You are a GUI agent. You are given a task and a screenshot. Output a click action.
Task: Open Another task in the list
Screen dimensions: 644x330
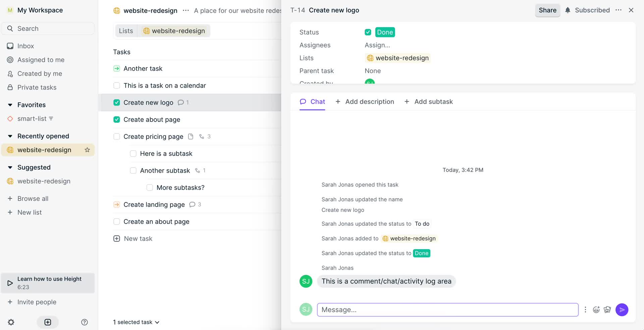click(x=143, y=68)
